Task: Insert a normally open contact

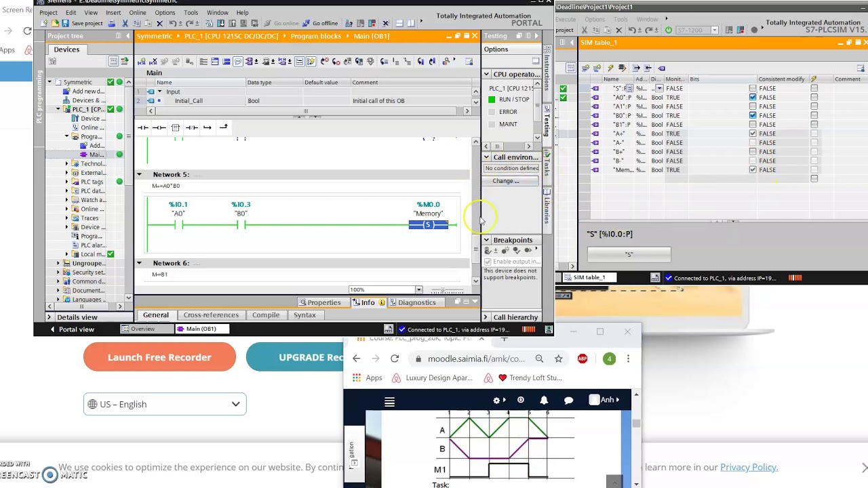Action: tap(142, 127)
